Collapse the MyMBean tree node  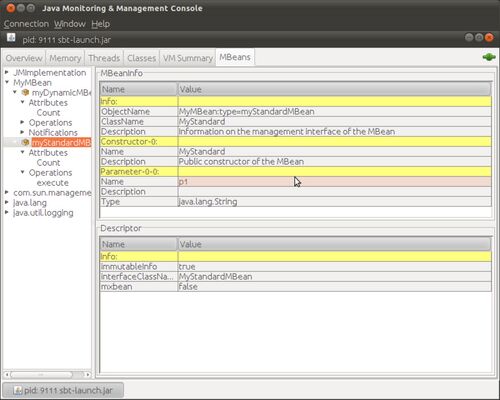(x=7, y=82)
